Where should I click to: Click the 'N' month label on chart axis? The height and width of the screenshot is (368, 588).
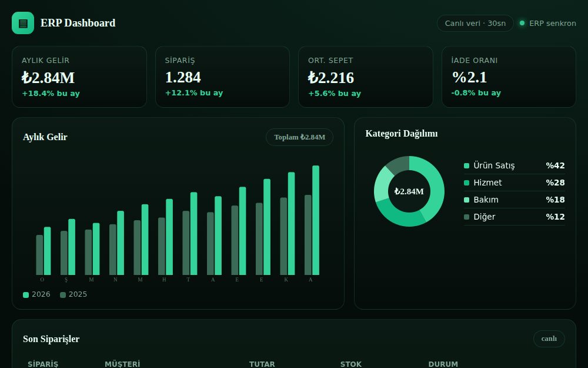pyautogui.click(x=115, y=280)
